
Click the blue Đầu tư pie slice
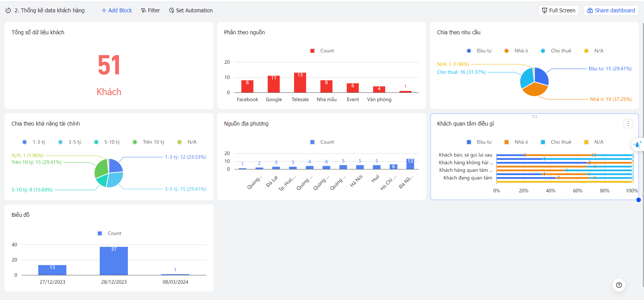click(x=541, y=76)
